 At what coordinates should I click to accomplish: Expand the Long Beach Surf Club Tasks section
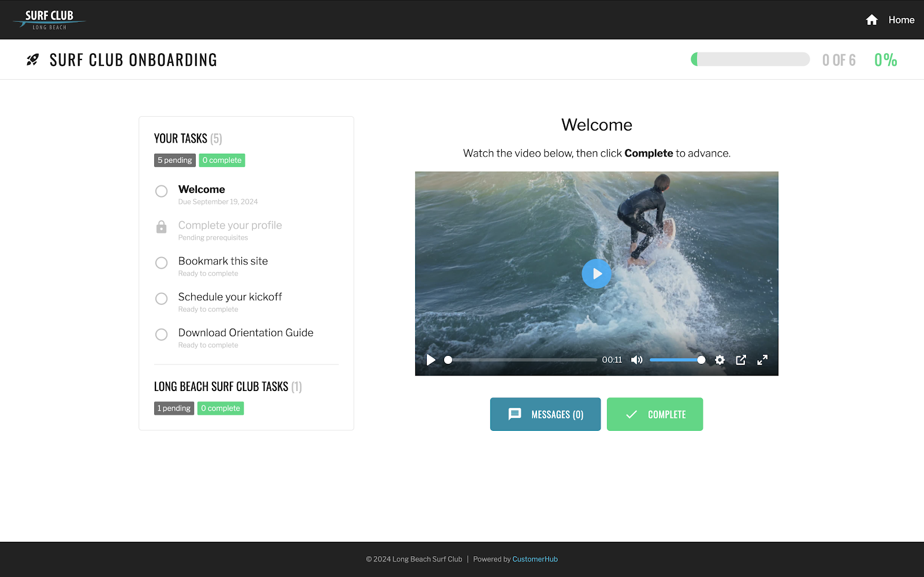click(228, 386)
